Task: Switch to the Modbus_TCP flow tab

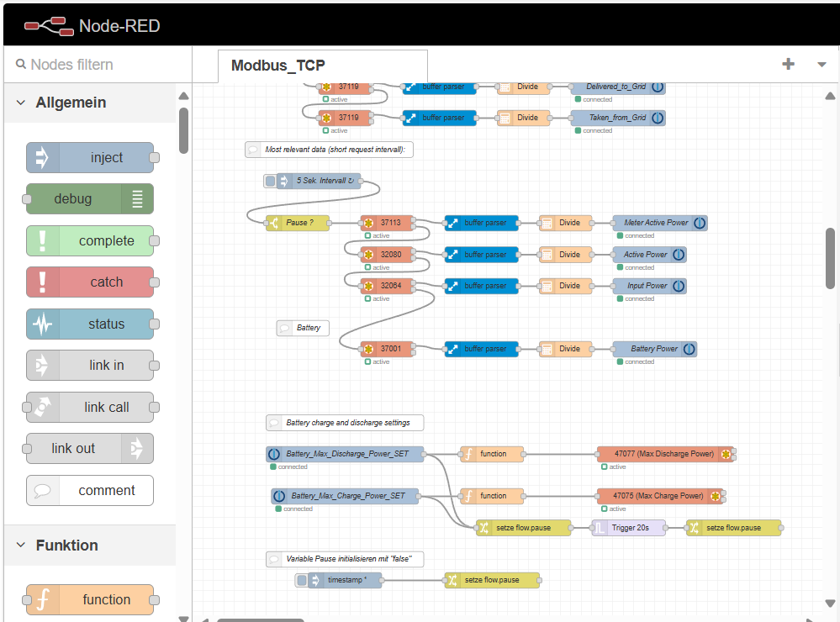Action: point(323,66)
